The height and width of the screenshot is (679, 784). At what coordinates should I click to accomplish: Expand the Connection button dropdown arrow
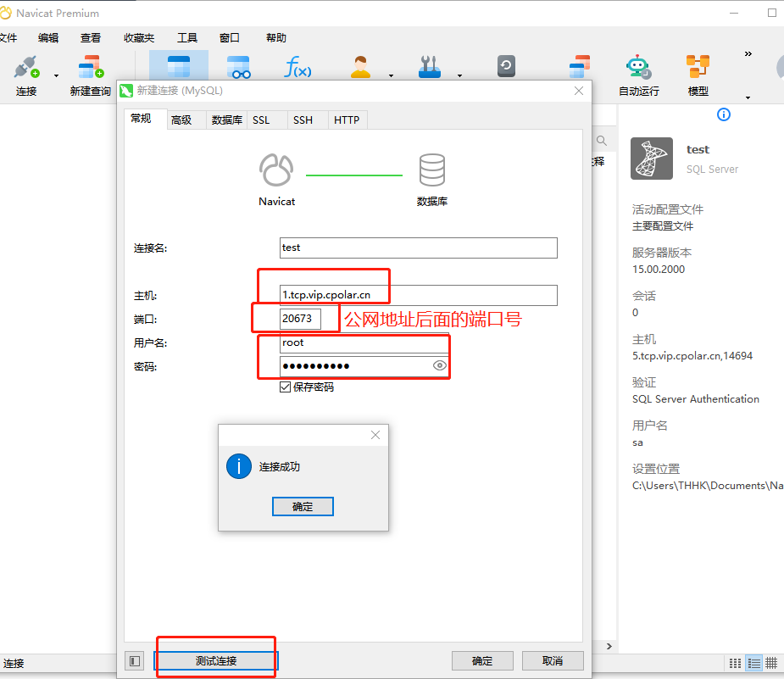(57, 75)
